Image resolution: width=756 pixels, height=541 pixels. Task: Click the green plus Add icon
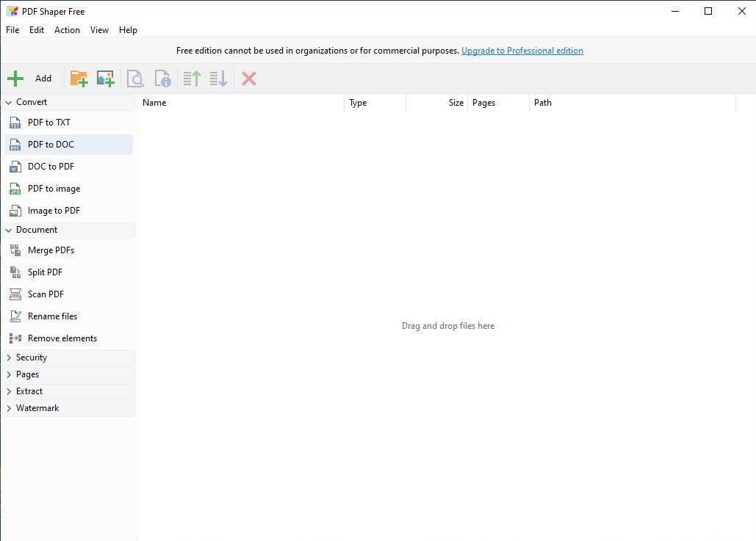15,79
